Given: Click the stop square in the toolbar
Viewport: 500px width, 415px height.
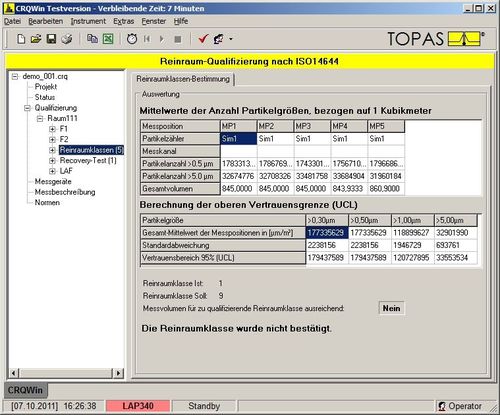Looking at the screenshot, I should (178, 39).
